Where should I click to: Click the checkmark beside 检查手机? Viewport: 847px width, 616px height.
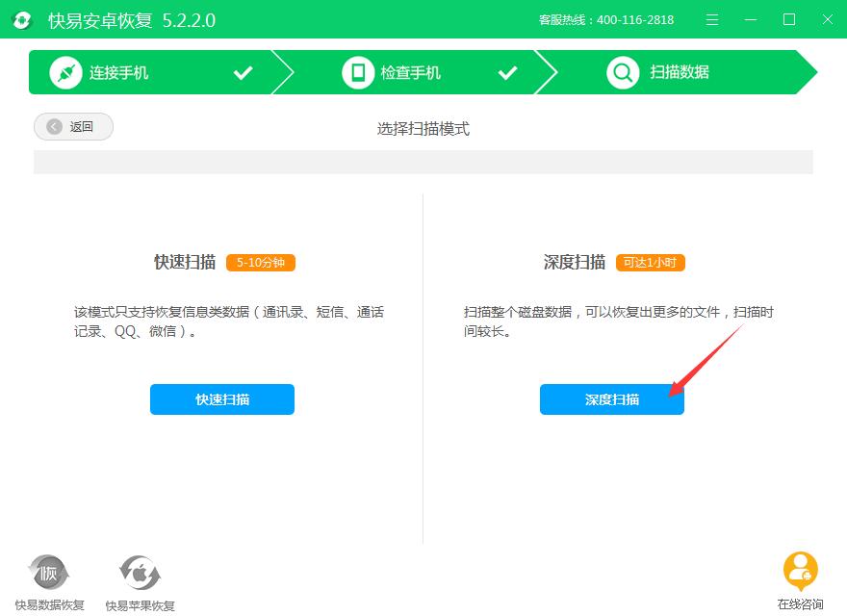pyautogui.click(x=507, y=73)
